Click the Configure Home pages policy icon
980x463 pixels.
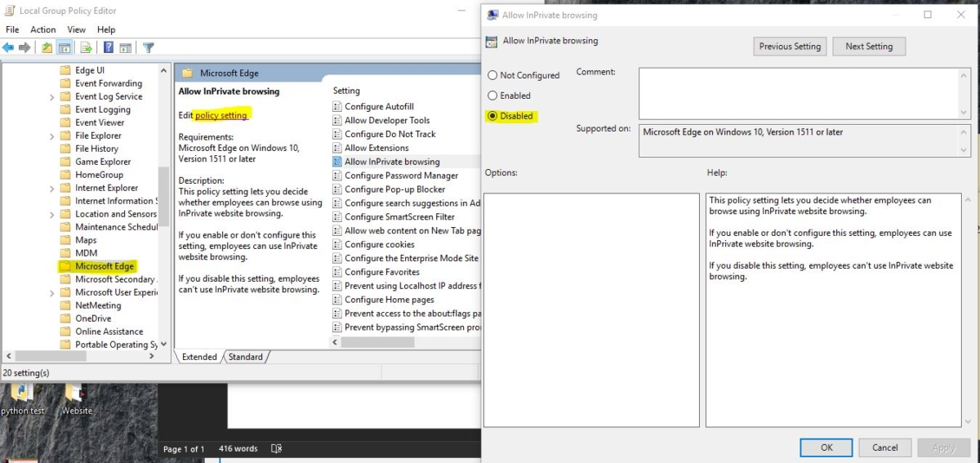(337, 301)
